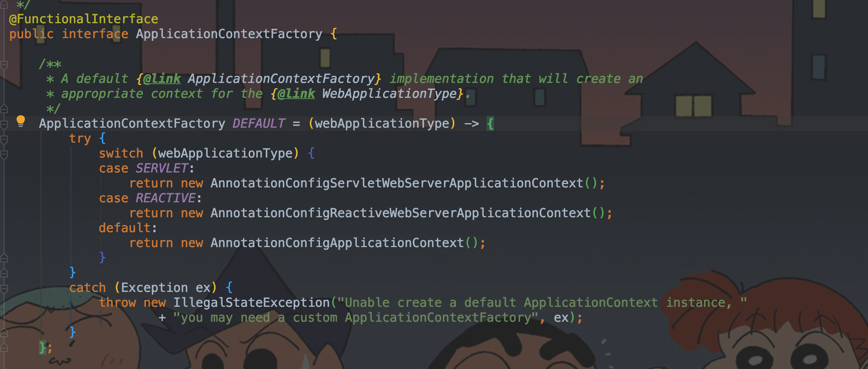Click 'ApplicationContextFactory' type before DEFAULT
This screenshot has height=369, width=868.
tap(132, 124)
